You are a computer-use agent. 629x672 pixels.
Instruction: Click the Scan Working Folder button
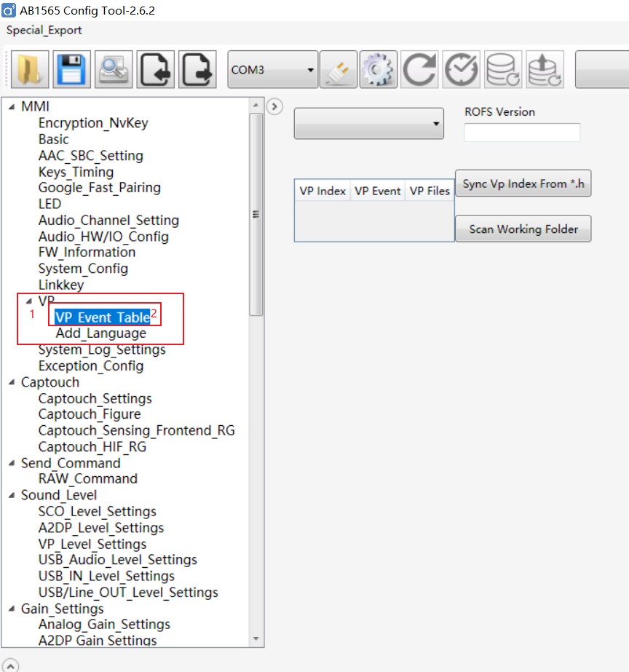click(523, 229)
